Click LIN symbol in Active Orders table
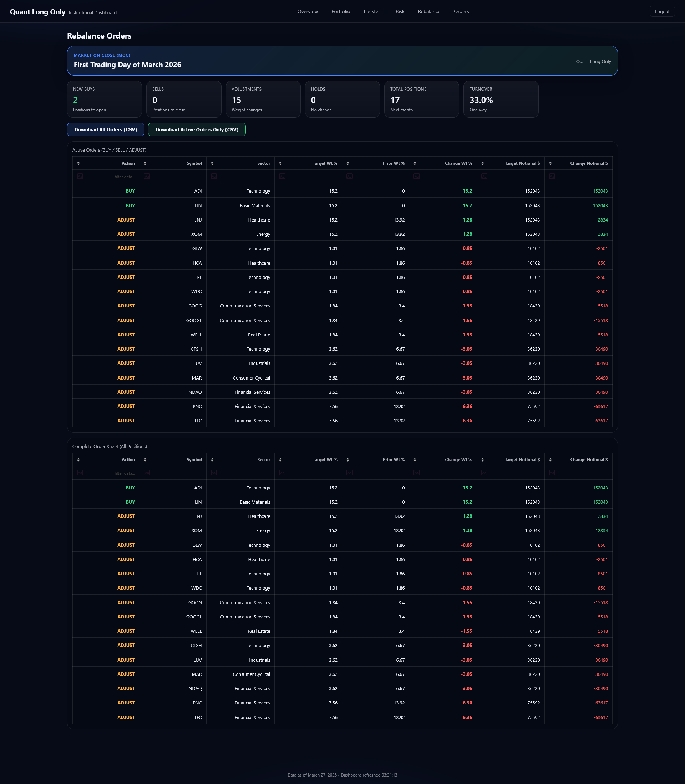Viewport: 685px width, 784px height. tap(198, 205)
